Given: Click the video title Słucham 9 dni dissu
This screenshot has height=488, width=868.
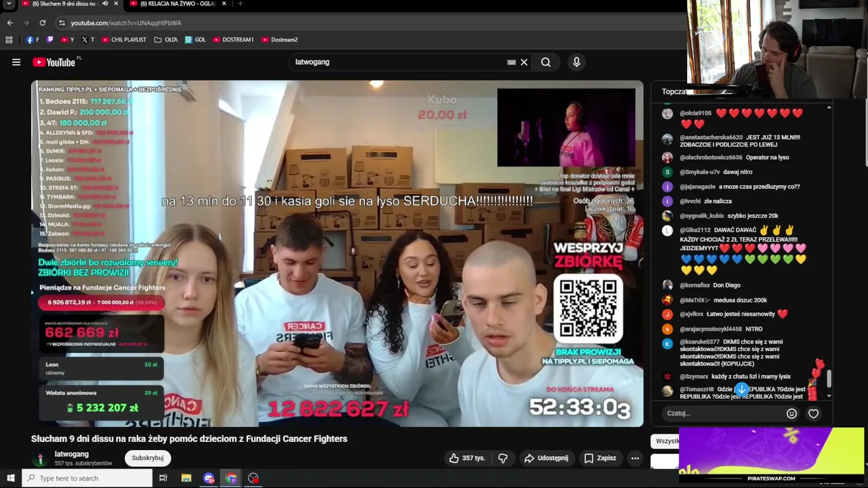Looking at the screenshot, I should pyautogui.click(x=189, y=439).
